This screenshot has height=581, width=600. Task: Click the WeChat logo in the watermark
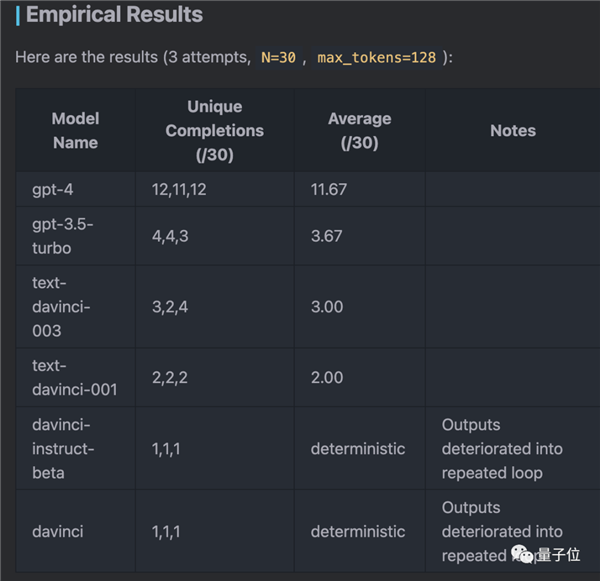[x=523, y=554]
